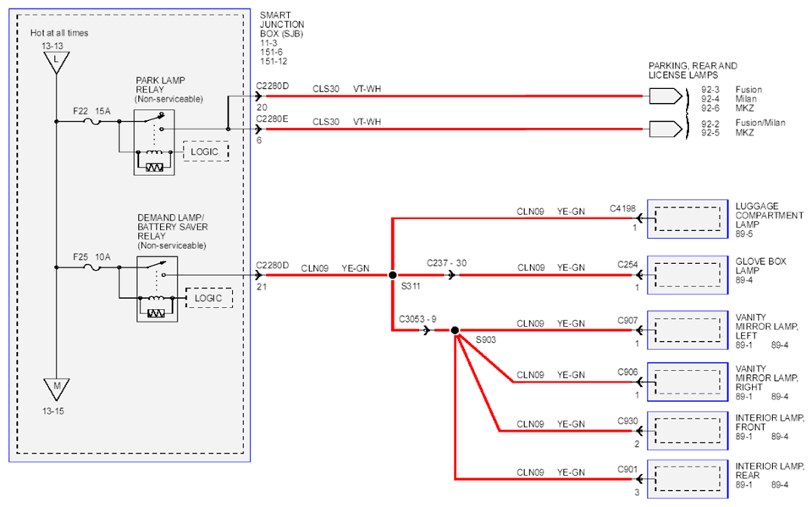Select the Demand Lamp/Battery Saver Relay symbol
This screenshot has height=507, width=812.
[157, 289]
